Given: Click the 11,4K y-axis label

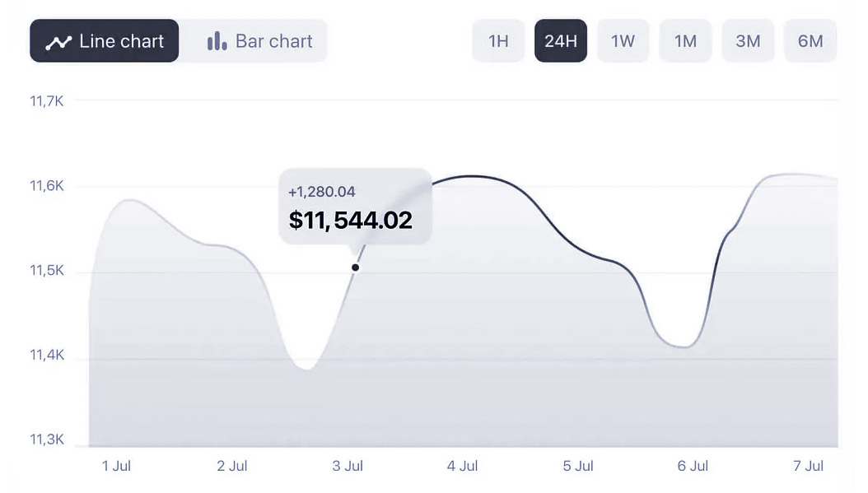Looking at the screenshot, I should [47, 356].
